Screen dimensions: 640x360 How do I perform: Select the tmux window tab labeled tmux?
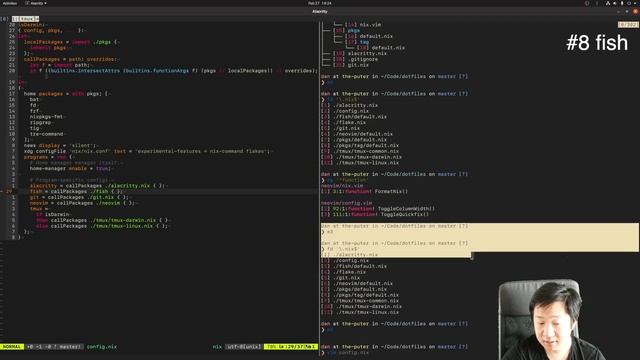[25, 19]
